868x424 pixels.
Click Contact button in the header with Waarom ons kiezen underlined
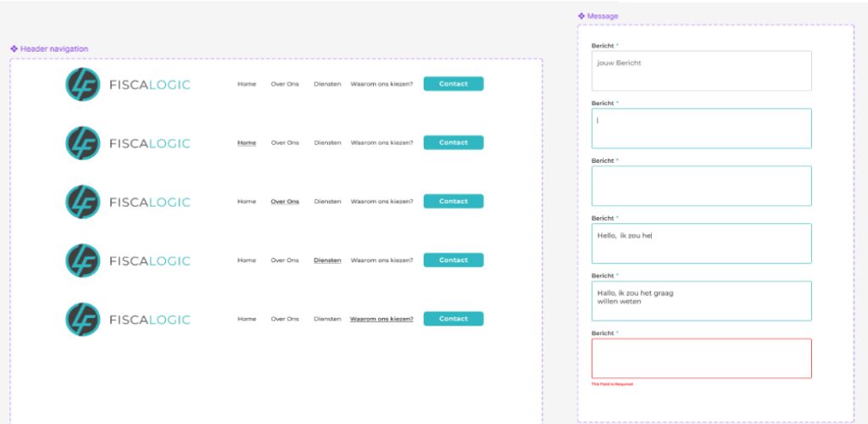[x=453, y=318]
